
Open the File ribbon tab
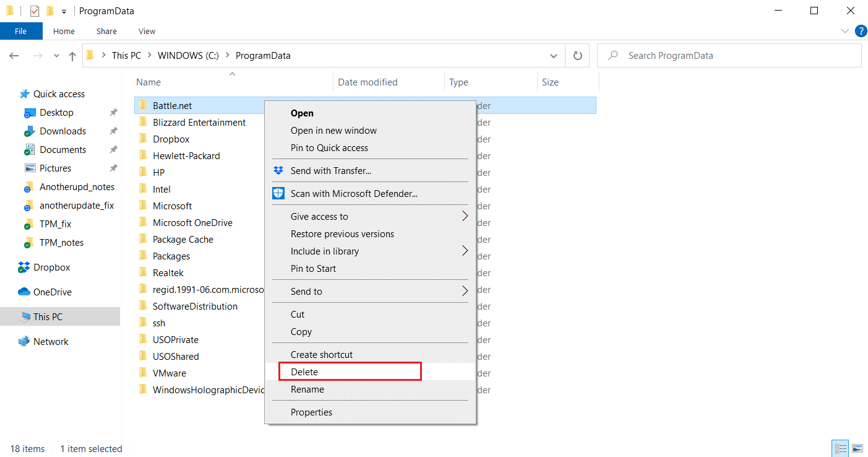pos(21,31)
